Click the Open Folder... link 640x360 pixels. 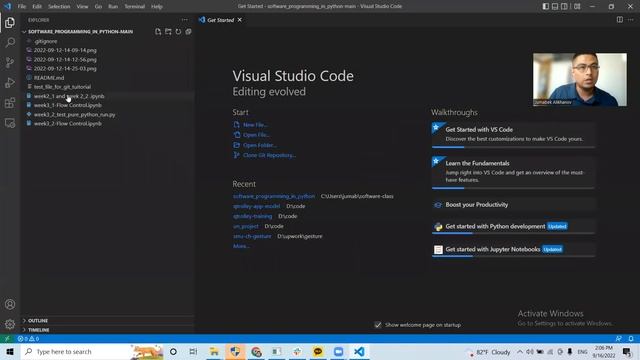pyautogui.click(x=260, y=145)
